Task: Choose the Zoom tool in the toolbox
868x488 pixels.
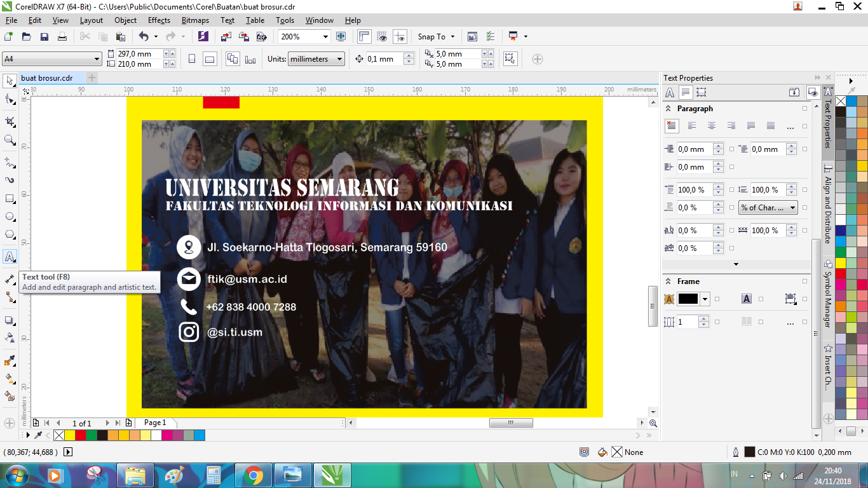Action: tap(10, 140)
